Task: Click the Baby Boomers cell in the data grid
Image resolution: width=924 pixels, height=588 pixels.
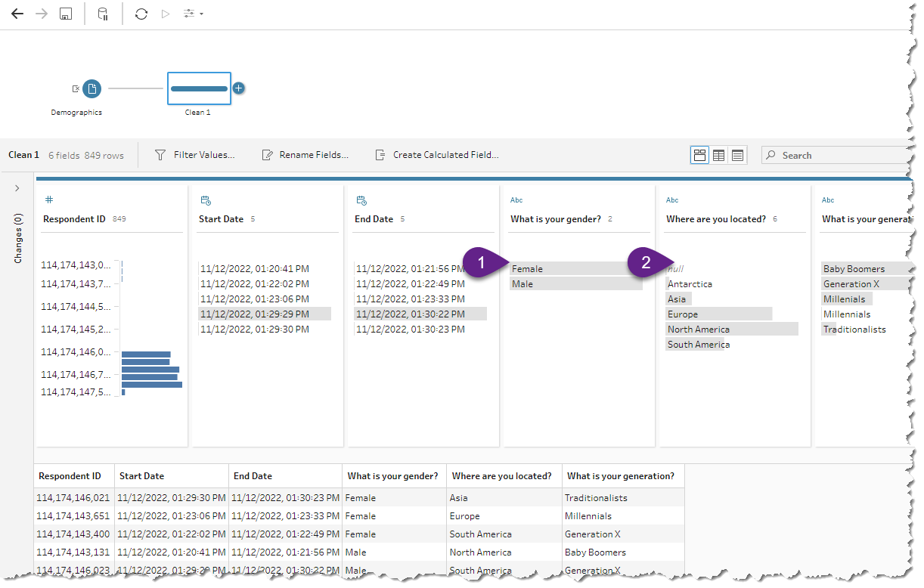Action: click(x=623, y=552)
